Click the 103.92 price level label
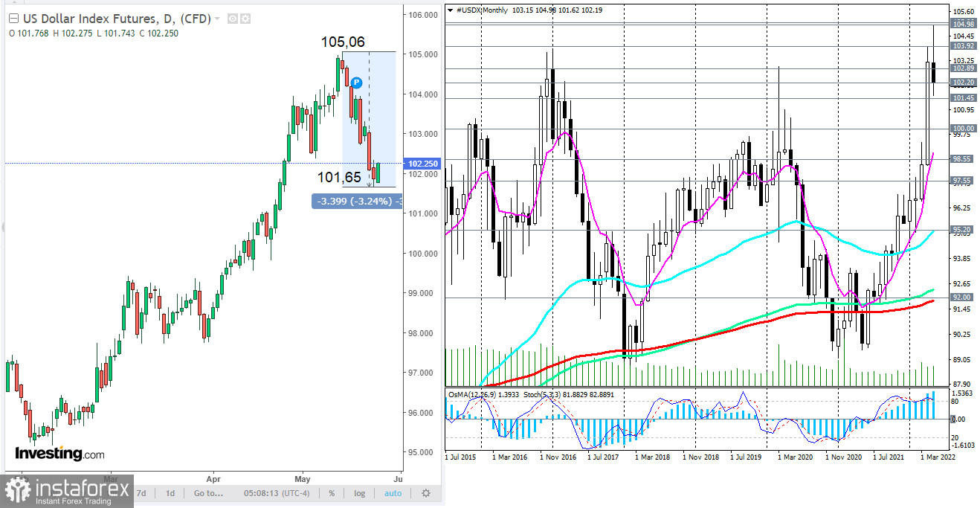This screenshot has height=508, width=980. tap(964, 45)
